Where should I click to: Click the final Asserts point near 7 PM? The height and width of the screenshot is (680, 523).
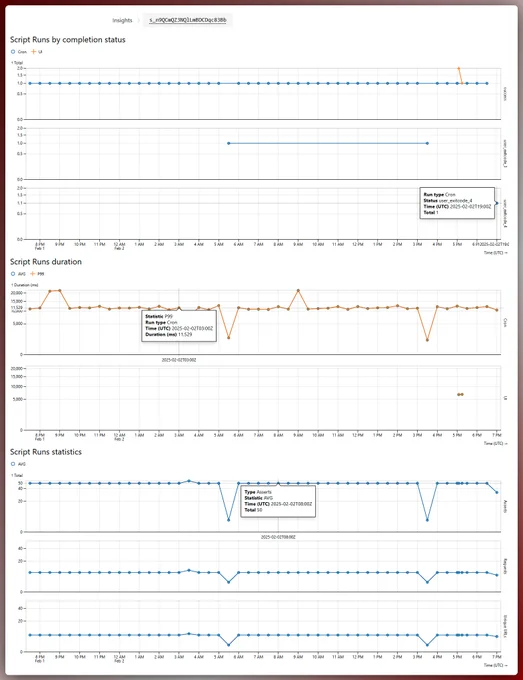[x=497, y=492]
